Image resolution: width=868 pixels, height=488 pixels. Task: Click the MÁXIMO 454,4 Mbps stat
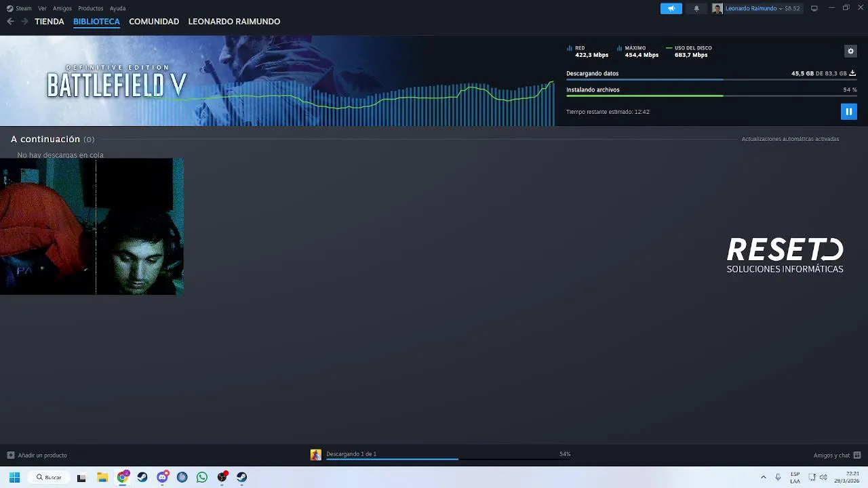638,52
